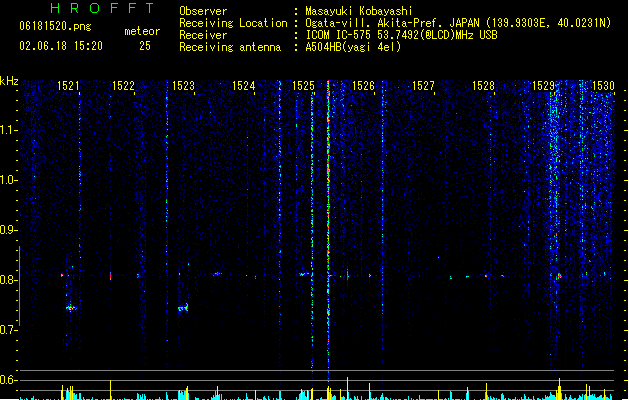Click time marker 1525
Image resolution: width=629 pixels, height=400 pixels.
click(x=303, y=86)
